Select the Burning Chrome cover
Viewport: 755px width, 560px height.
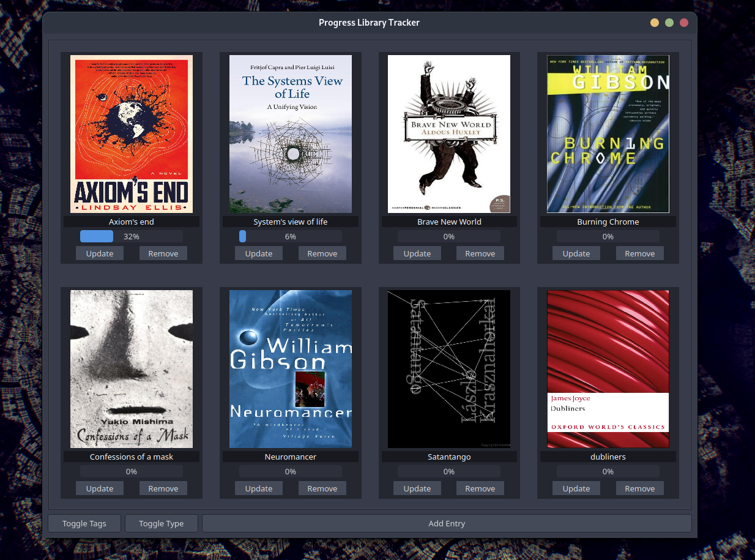point(608,134)
